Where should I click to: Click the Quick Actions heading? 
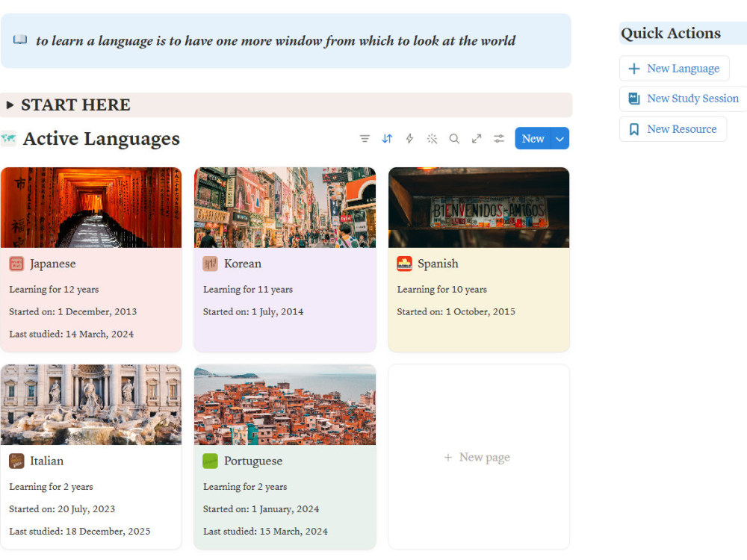pyautogui.click(x=670, y=34)
